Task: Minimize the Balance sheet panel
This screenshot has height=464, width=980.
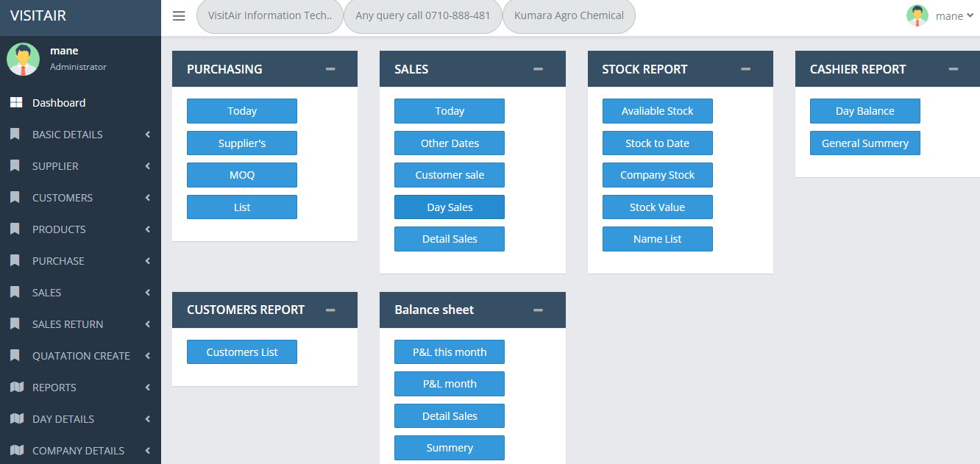Action: tap(538, 310)
